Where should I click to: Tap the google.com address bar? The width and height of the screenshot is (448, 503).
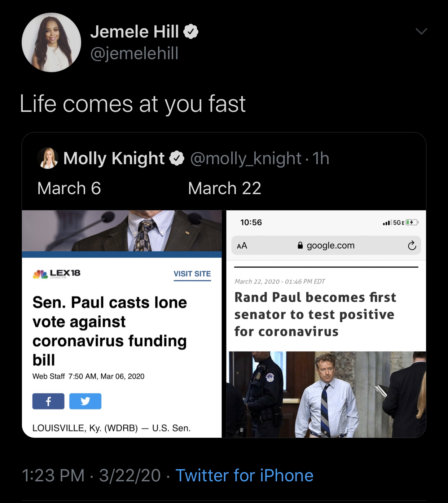pyautogui.click(x=326, y=246)
